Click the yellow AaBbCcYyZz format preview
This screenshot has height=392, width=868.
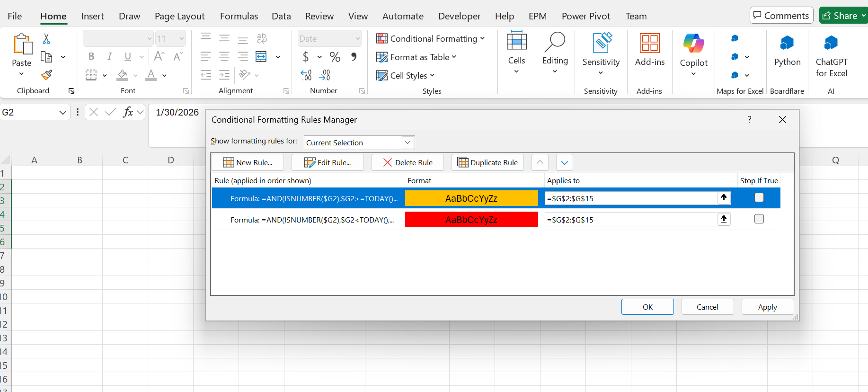pyautogui.click(x=471, y=198)
